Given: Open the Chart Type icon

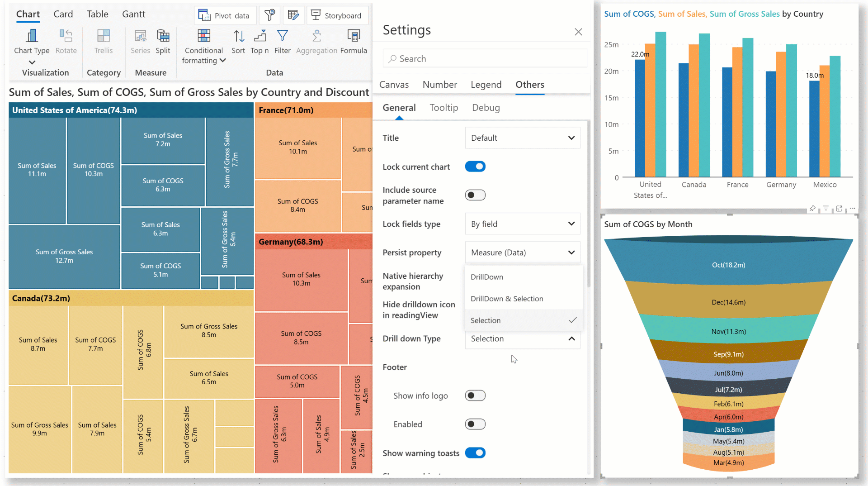Looking at the screenshot, I should (32, 36).
